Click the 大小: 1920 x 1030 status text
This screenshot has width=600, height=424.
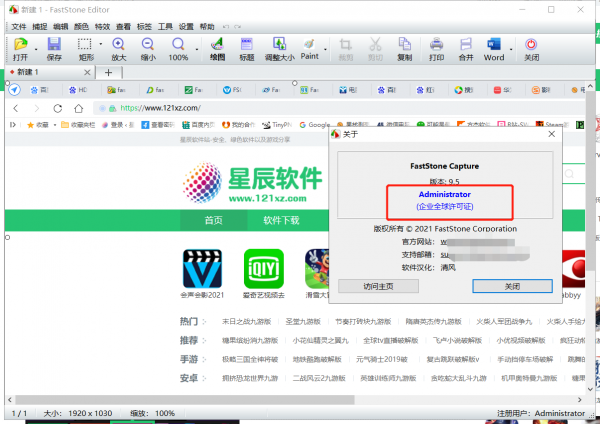click(78, 414)
